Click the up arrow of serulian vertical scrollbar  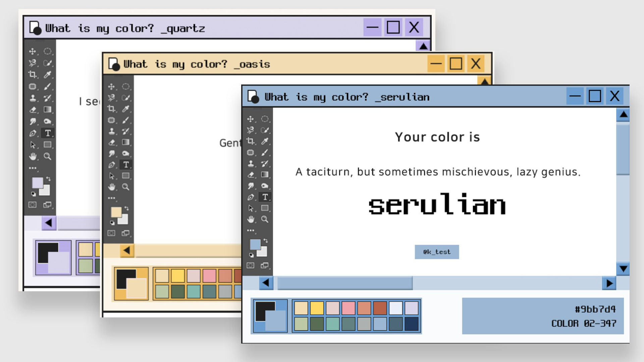(623, 115)
